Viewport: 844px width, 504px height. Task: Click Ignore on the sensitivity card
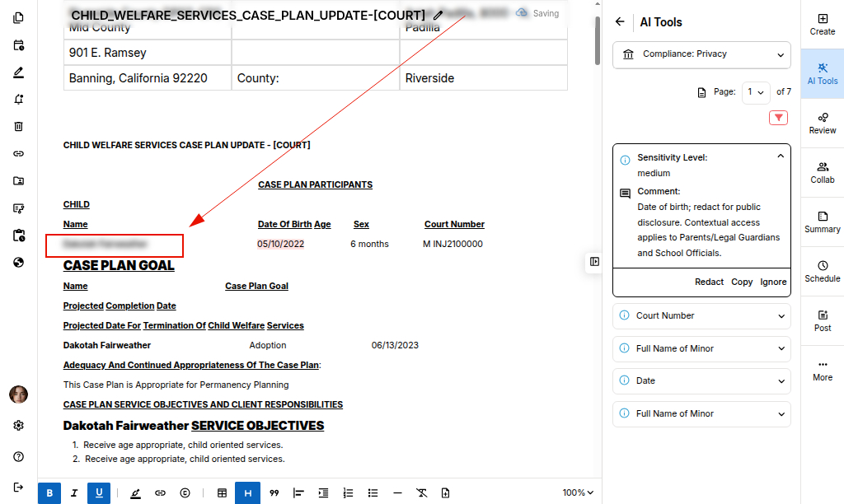(x=773, y=282)
